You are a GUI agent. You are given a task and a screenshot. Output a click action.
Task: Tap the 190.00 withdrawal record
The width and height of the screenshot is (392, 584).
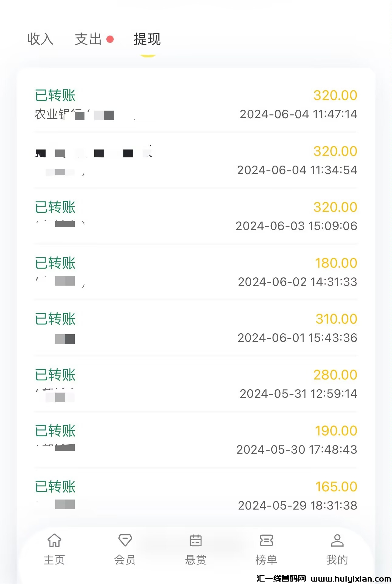[196, 440]
